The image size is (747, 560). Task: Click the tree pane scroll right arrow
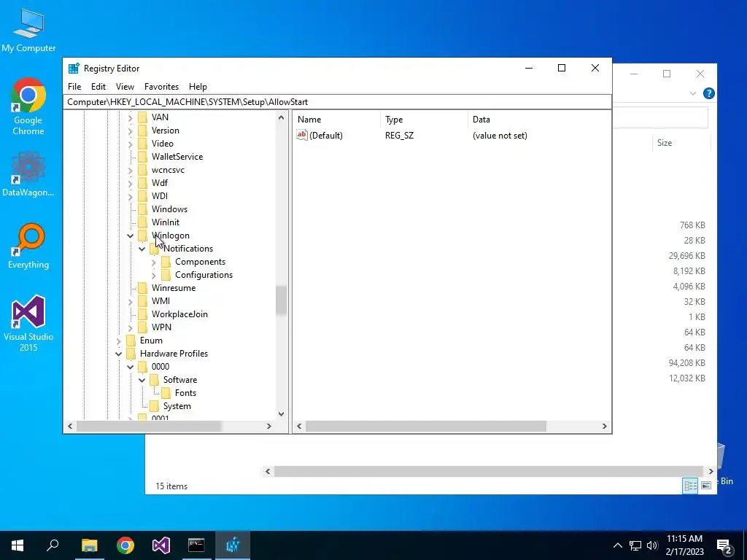269,426
